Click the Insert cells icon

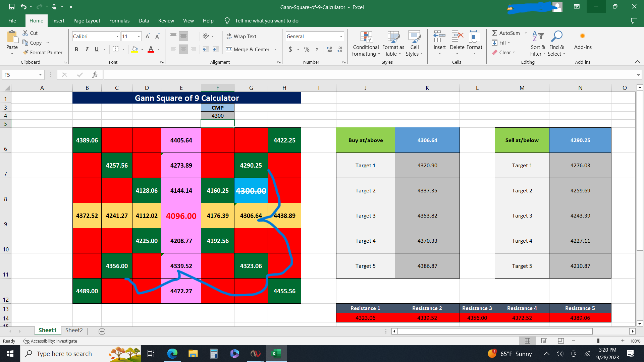439,37
